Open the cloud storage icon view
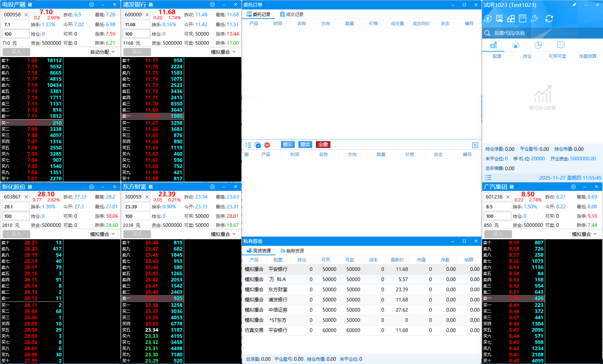Screen dimensions: 603x364 point(515,45)
